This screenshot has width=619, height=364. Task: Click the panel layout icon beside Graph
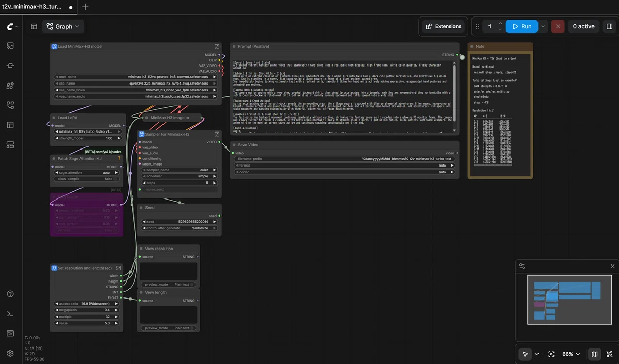tap(34, 26)
